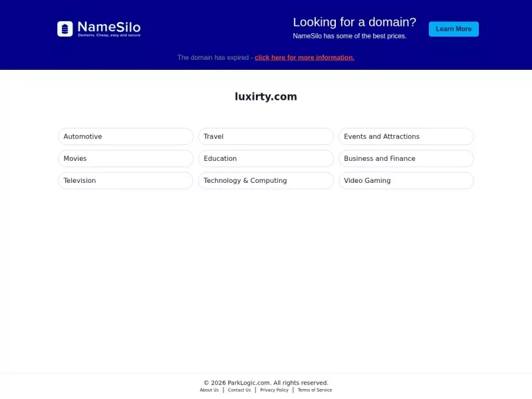
Task: Click the Learn More button
Action: click(454, 29)
